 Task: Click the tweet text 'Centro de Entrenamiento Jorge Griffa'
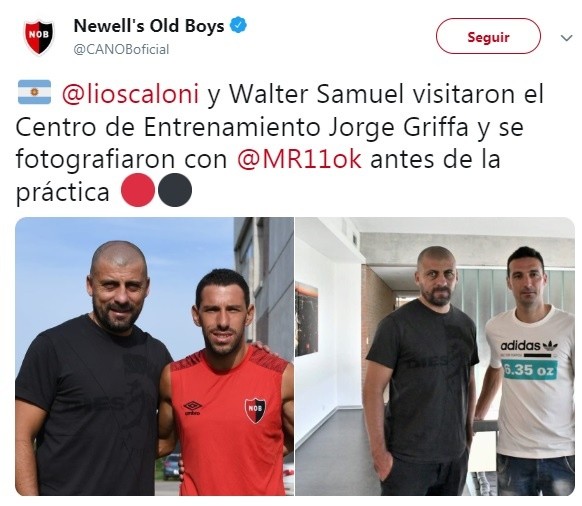242,127
